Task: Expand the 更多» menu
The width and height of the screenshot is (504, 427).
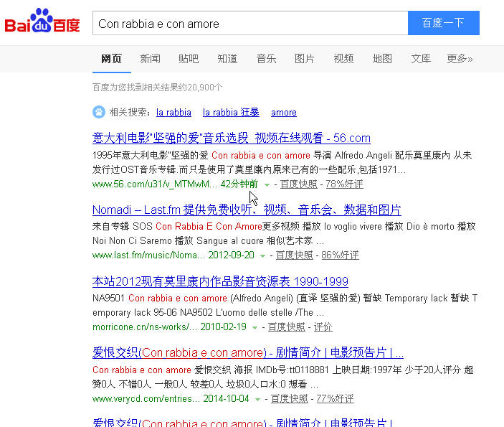Action: coord(460,59)
